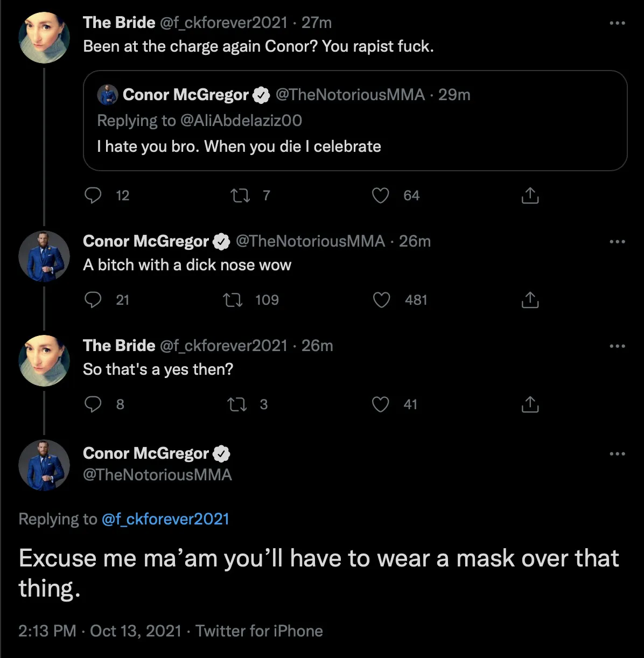
Task: Open the timestamp 2:13 PM · Oct 13, 2021
Action: (x=100, y=631)
